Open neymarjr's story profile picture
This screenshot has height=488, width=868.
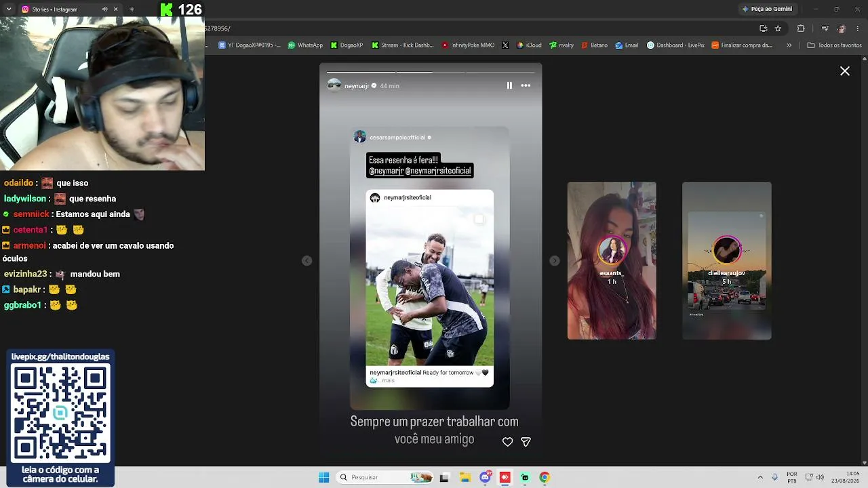click(x=334, y=85)
